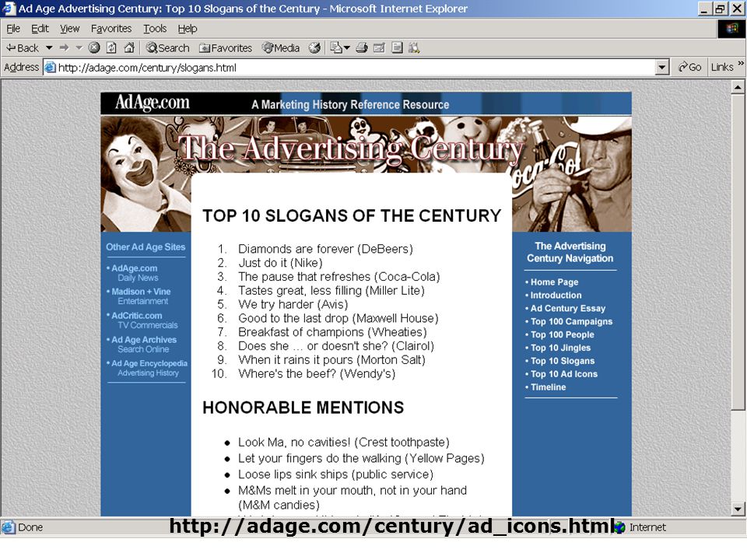This screenshot has height=560, width=747.
Task: Click the vertical scrollbar thumb
Action: [738, 251]
